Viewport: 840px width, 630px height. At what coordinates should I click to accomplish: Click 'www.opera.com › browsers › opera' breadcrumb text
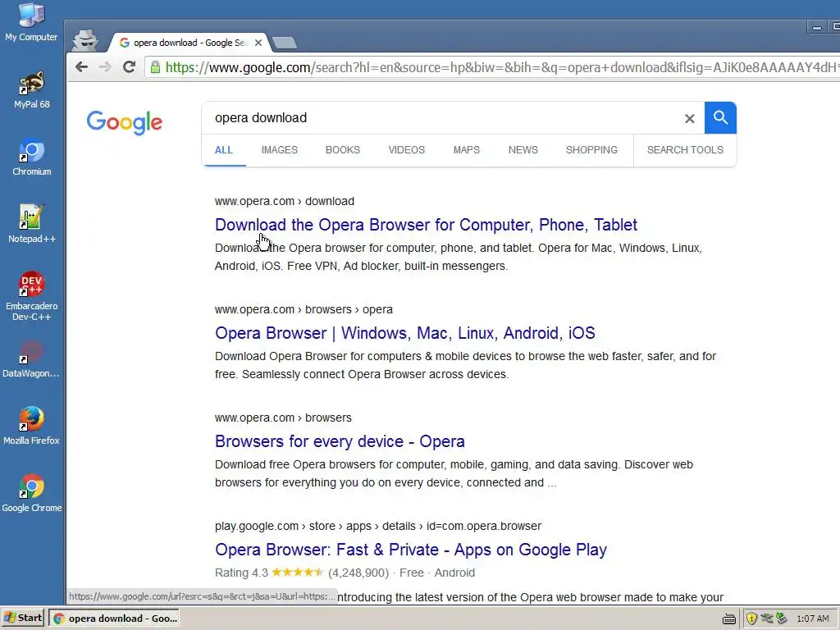pyautogui.click(x=304, y=309)
